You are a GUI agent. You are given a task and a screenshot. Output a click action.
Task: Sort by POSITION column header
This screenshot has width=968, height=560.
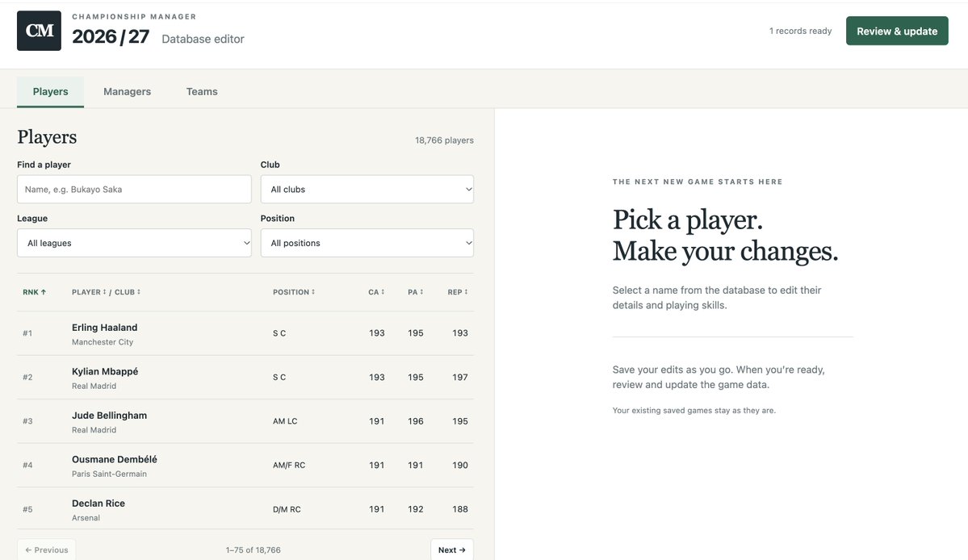[x=294, y=292]
